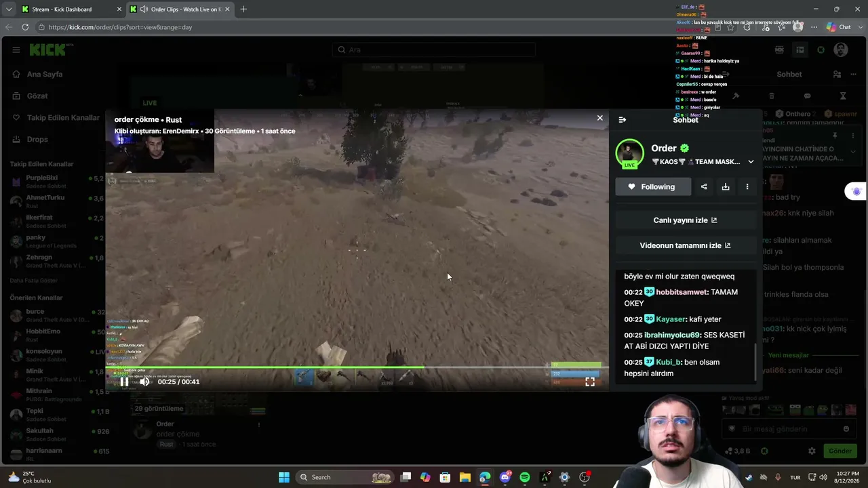Open PurpleBixi channel in followed list
The image size is (868, 488).
(x=56, y=182)
